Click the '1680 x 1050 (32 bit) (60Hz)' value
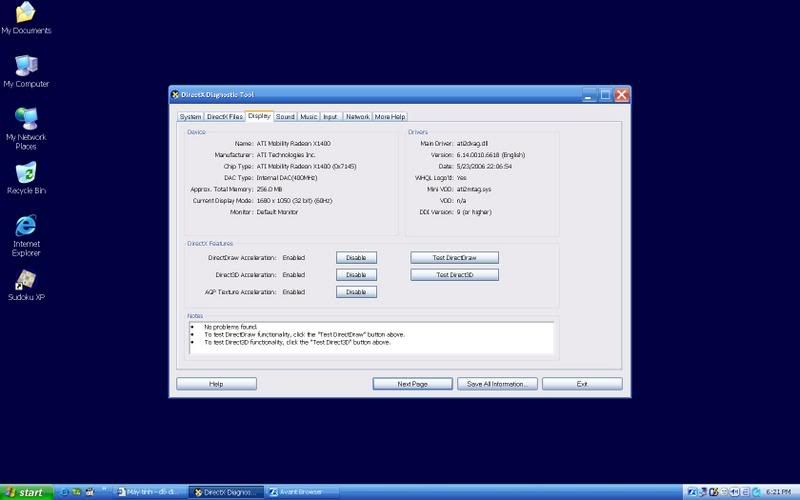The height and width of the screenshot is (500, 800). click(294, 201)
